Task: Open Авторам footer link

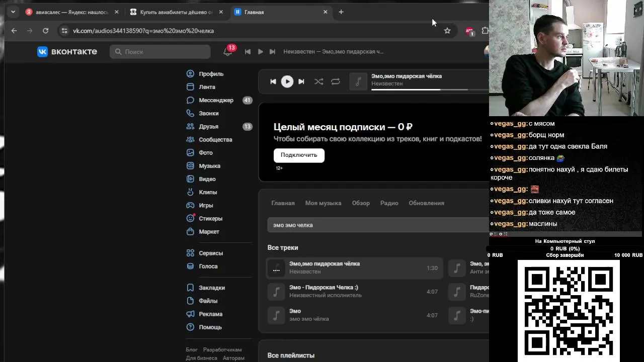Action: (233, 358)
